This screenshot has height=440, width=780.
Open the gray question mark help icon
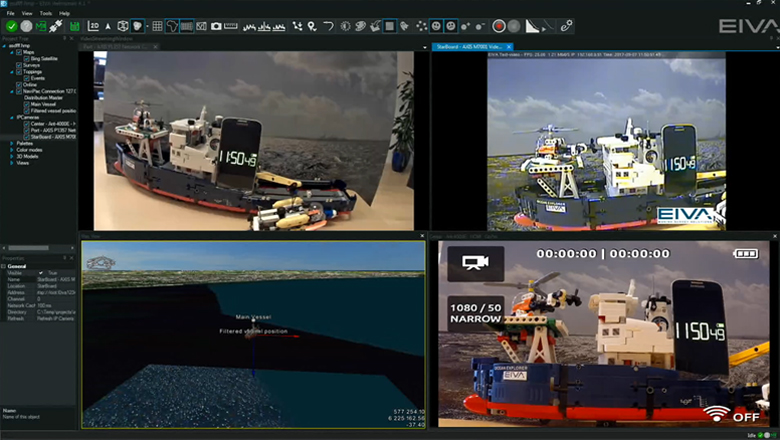pos(26,26)
